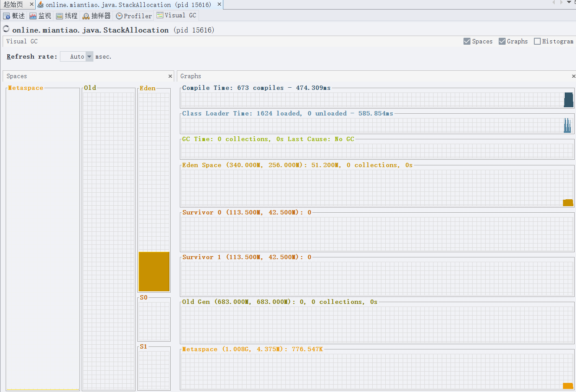Click the 'Class Loader Time: 1624 loaded' label

point(288,113)
